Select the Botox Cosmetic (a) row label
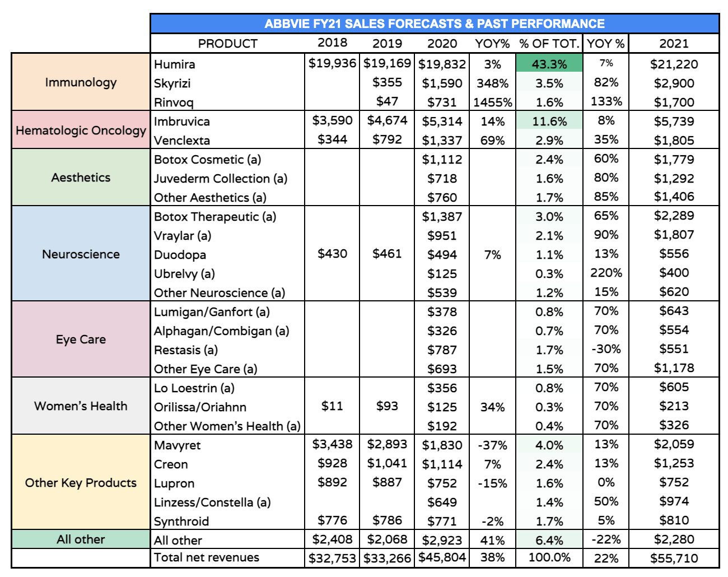Screen dimensions: 728x577 (207, 160)
